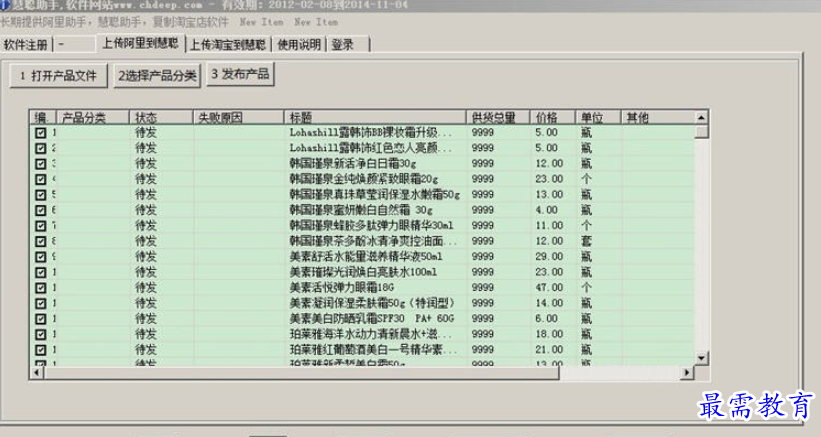This screenshot has width=821, height=437.
Task: Select the tab labeled with a dash
Action: (74, 44)
